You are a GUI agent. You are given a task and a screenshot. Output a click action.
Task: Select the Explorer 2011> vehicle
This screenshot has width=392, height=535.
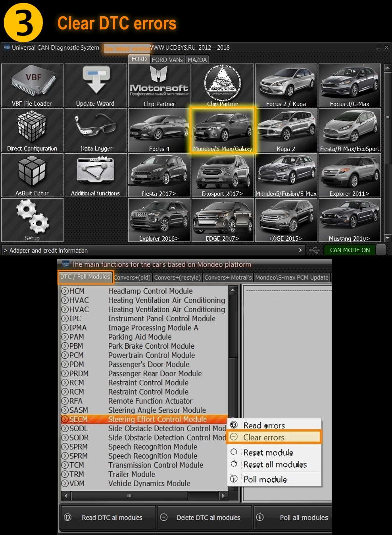pos(350,175)
